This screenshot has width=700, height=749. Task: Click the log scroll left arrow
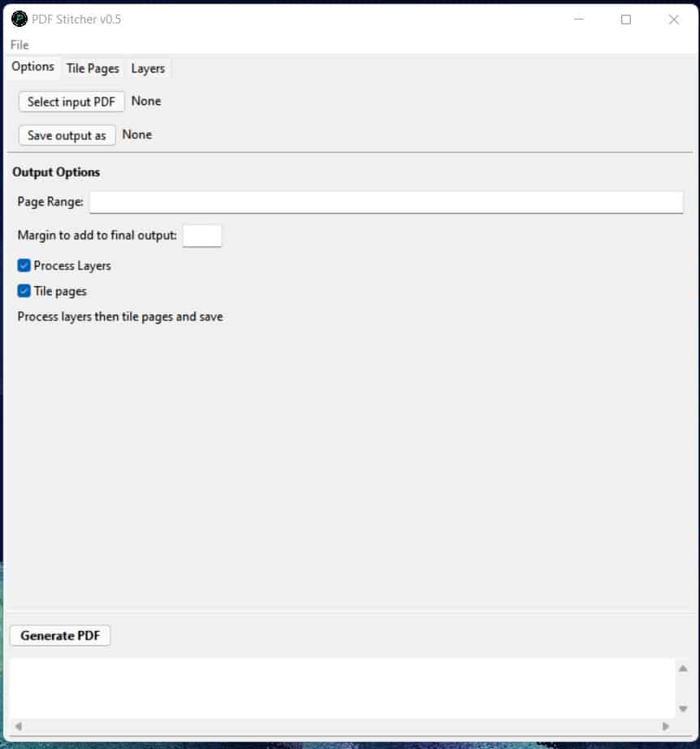(x=18, y=726)
